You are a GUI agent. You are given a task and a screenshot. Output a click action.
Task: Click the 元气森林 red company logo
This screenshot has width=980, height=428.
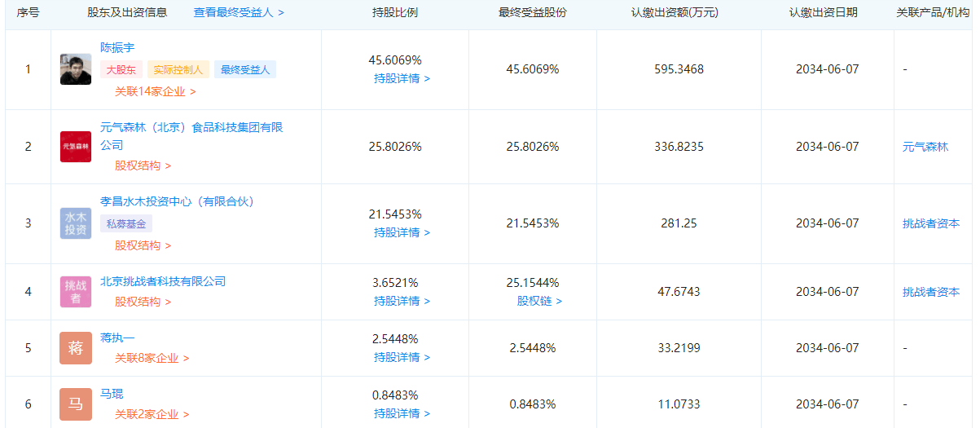[76, 147]
